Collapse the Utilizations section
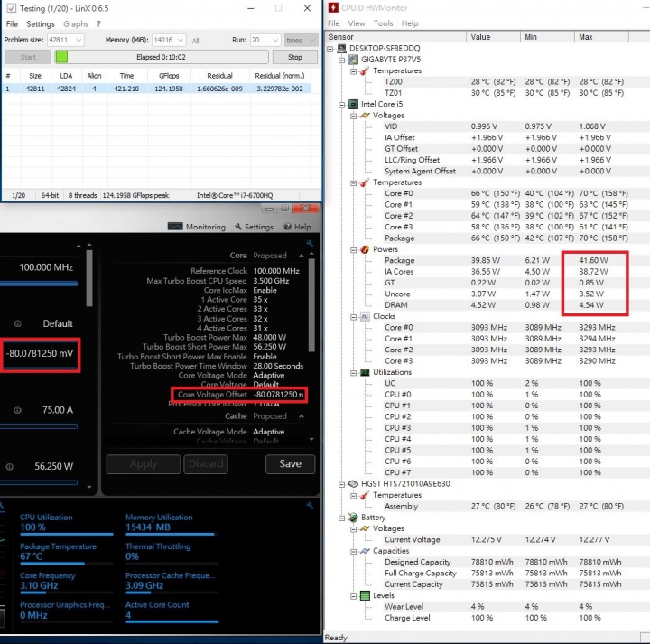Image resolution: width=650 pixels, height=644 pixels. click(353, 373)
